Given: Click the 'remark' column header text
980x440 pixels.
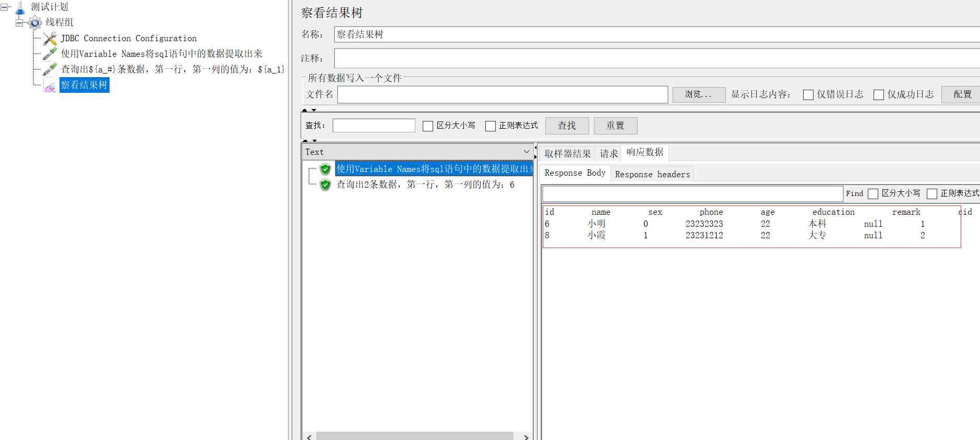Looking at the screenshot, I should tap(906, 212).
